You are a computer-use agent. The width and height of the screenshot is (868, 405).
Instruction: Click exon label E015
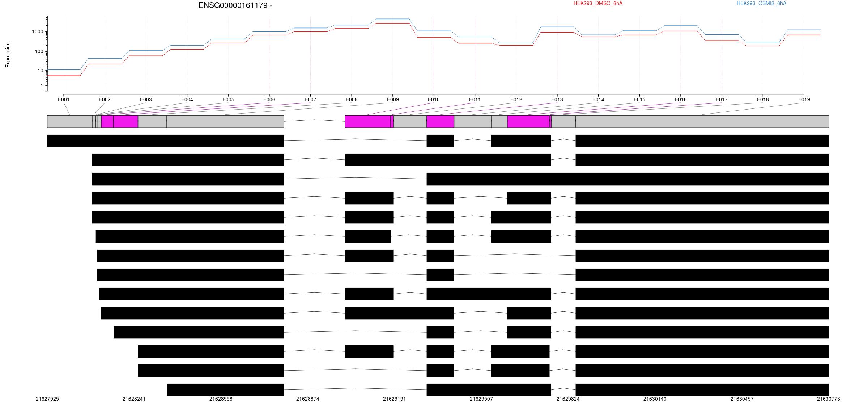coord(639,99)
